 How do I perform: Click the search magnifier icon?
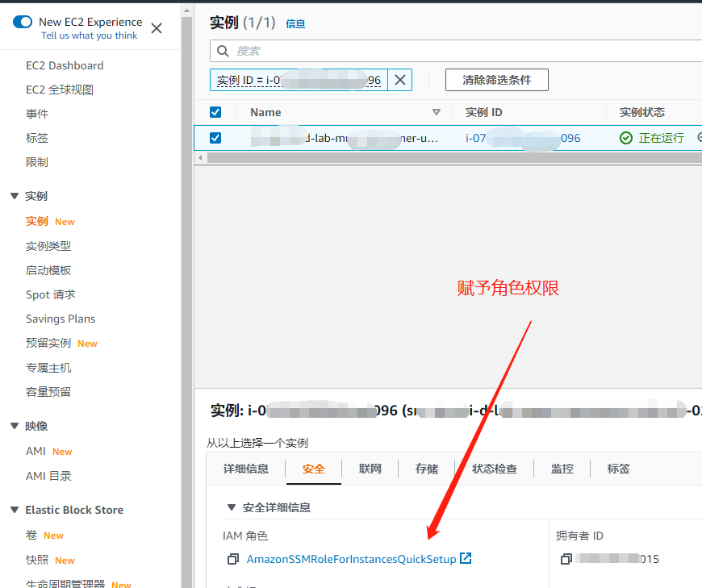point(222,50)
